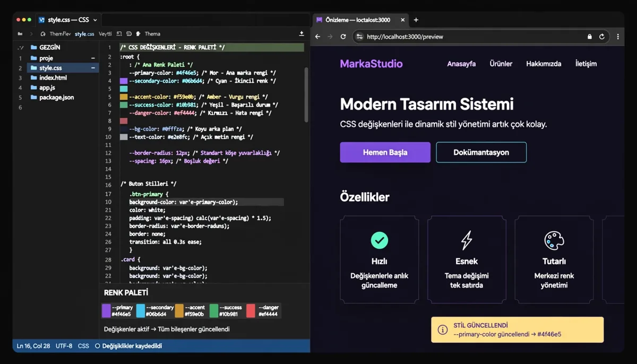The height and width of the screenshot is (364, 637).
Task: Click the Dokümantasyon button
Action: point(481,152)
